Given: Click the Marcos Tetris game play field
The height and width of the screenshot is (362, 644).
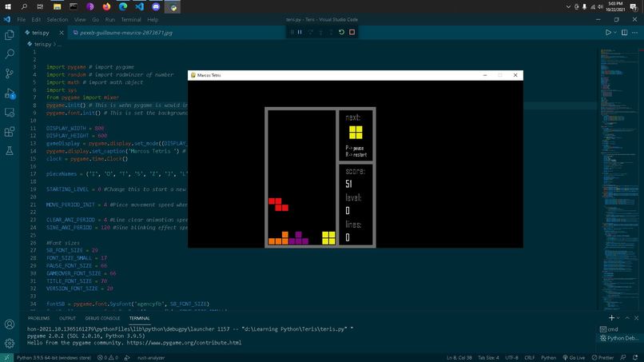Looking at the screenshot, I should [301, 177].
